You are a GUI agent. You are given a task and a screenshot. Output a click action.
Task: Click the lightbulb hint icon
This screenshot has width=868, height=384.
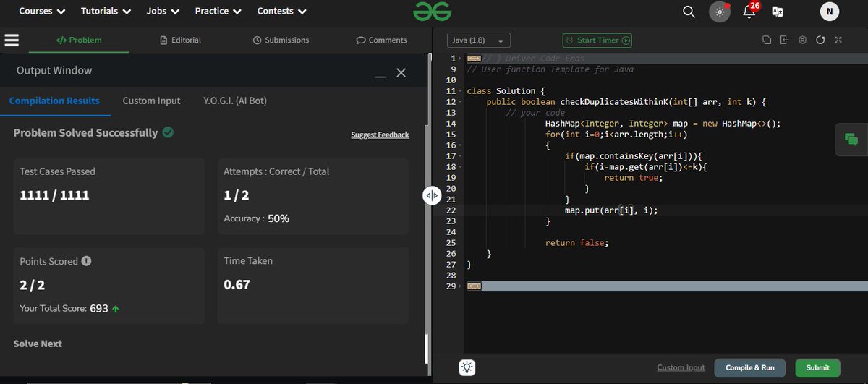click(467, 367)
